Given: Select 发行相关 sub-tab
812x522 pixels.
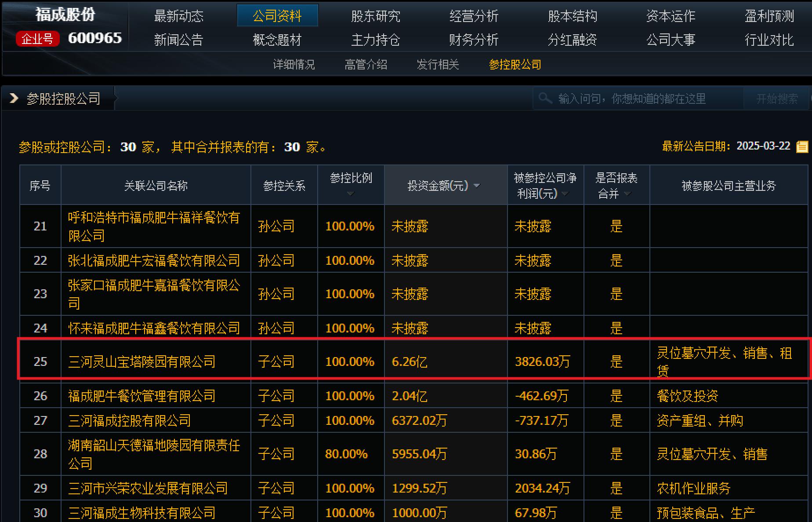Looking at the screenshot, I should (438, 65).
